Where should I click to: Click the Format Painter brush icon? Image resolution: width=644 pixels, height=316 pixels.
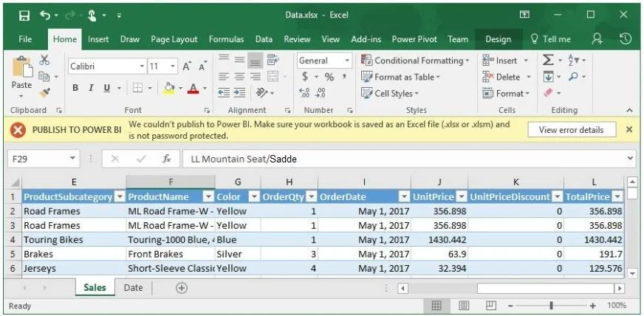pyautogui.click(x=45, y=93)
